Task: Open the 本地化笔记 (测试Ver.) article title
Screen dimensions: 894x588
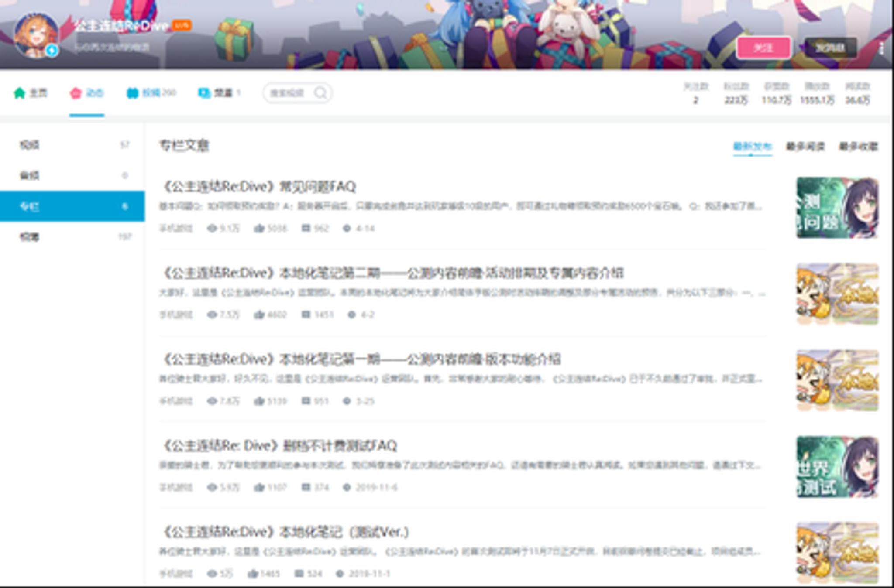Action: tap(285, 532)
